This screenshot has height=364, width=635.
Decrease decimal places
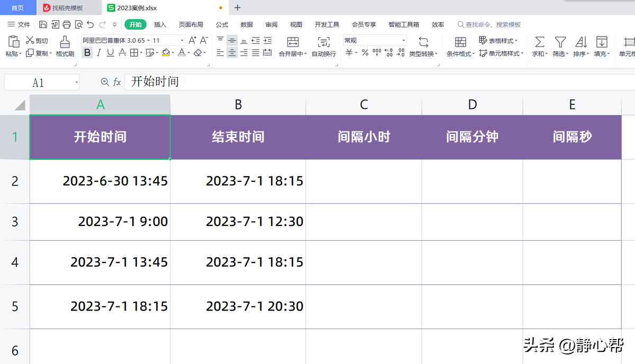click(x=401, y=52)
